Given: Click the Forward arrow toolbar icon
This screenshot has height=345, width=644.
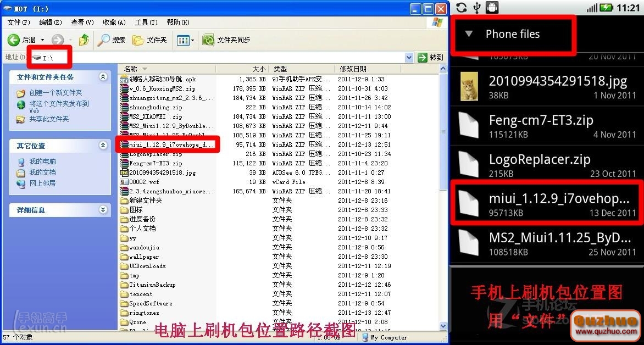Looking at the screenshot, I should click(x=57, y=40).
